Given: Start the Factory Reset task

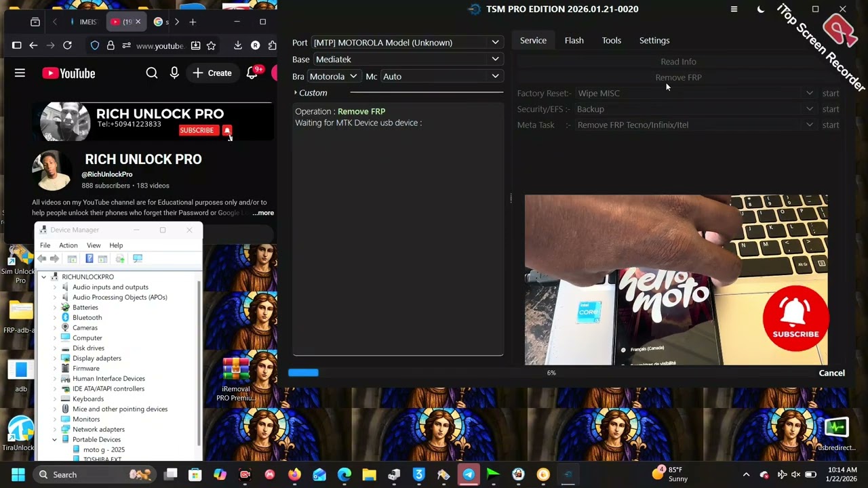Looking at the screenshot, I should click(x=830, y=93).
